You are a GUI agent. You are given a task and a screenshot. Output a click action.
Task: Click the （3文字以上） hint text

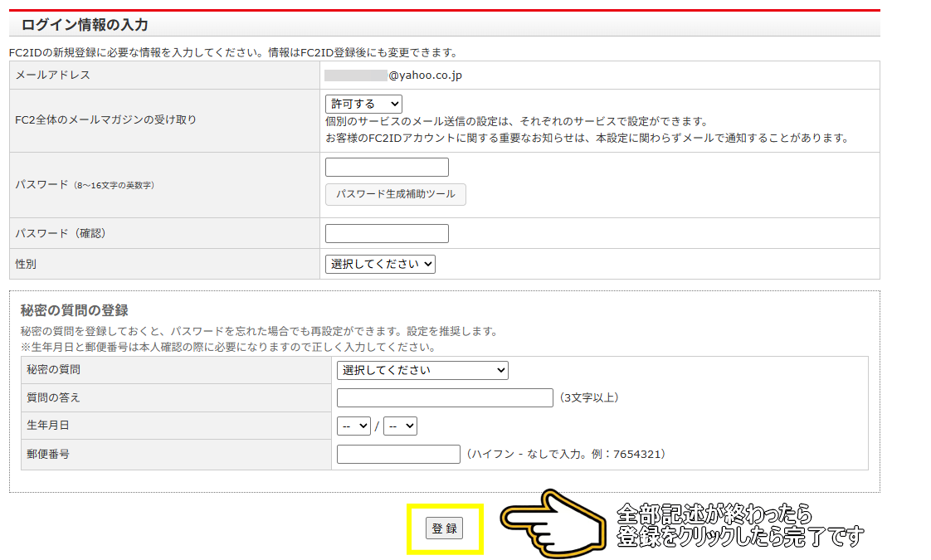pos(587,398)
